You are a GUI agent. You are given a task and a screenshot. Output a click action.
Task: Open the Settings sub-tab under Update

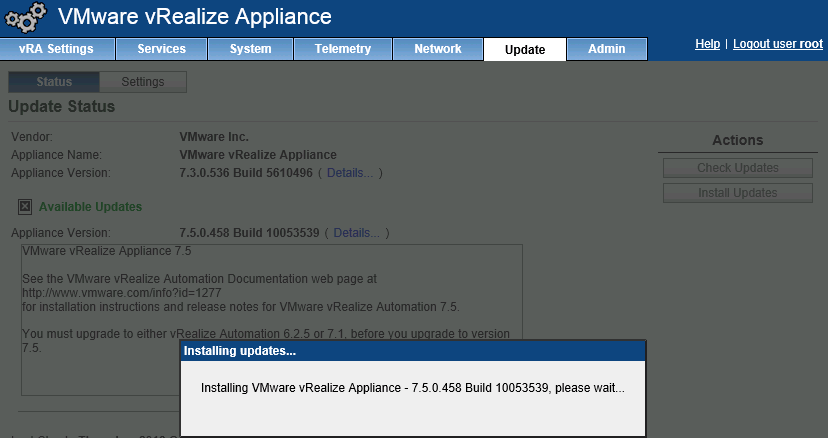(143, 82)
